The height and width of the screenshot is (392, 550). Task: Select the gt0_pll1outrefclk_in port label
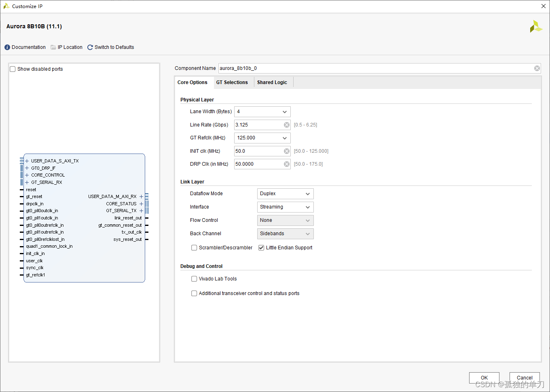tap(45, 232)
